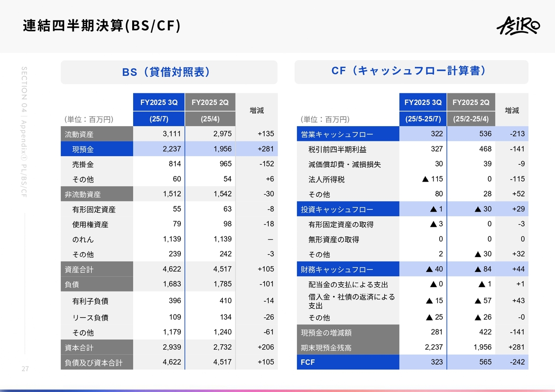Select the BS（貸借対照表） section header
555x392 pixels.
click(169, 72)
